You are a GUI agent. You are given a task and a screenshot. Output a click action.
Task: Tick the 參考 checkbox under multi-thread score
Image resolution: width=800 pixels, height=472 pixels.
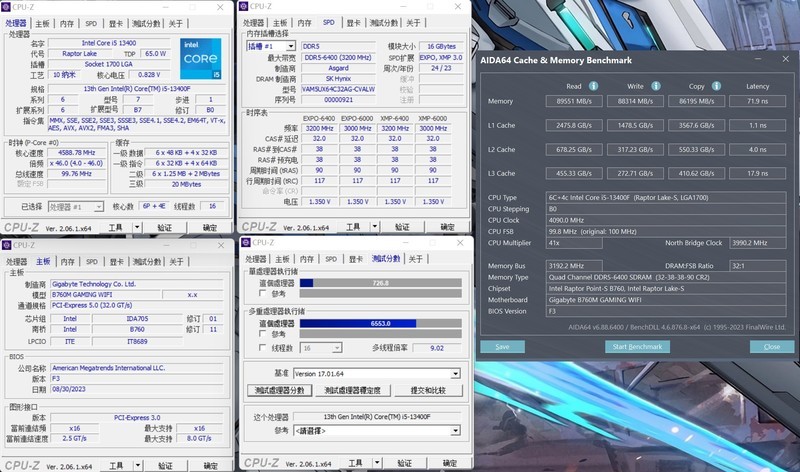click(x=262, y=334)
